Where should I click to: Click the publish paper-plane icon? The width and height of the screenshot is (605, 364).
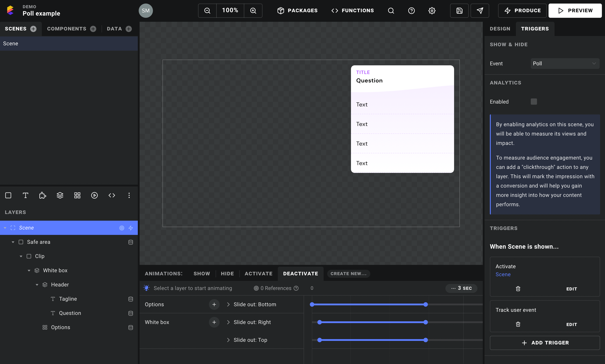coord(480,10)
